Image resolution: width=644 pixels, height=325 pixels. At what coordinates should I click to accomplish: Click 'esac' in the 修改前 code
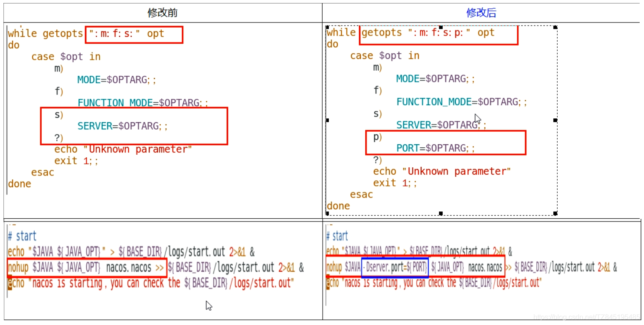coord(42,172)
